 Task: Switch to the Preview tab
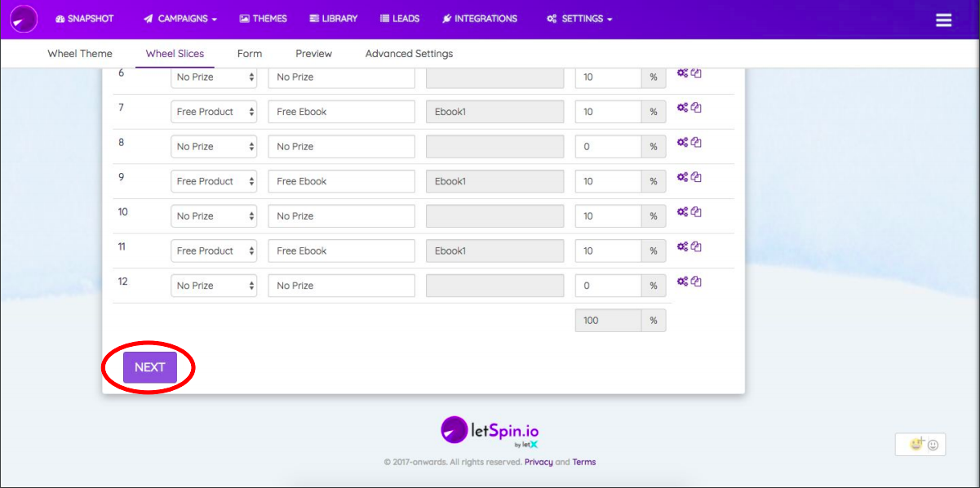313,54
